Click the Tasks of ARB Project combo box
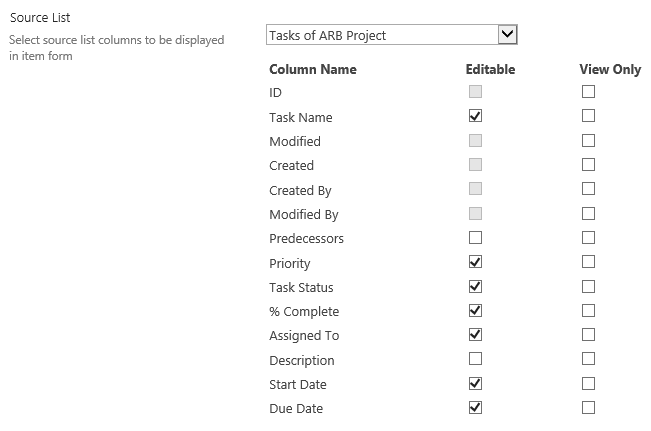 tap(392, 34)
